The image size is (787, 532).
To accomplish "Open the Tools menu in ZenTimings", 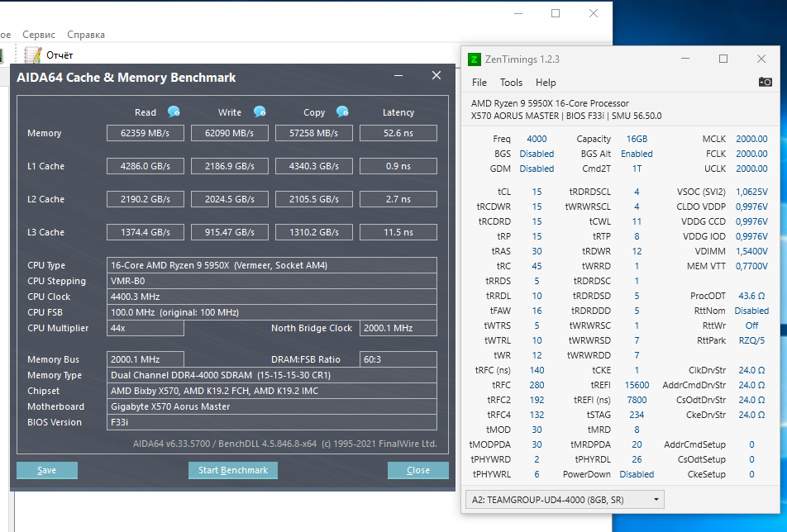I will [x=511, y=83].
